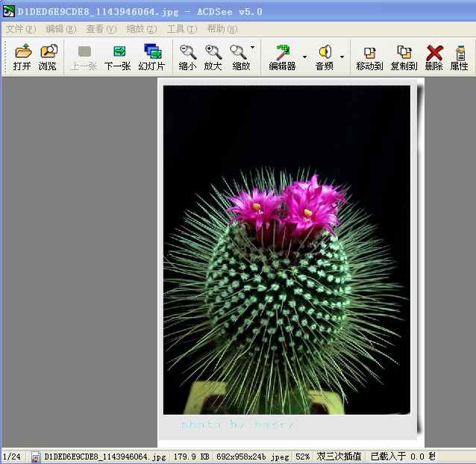The image size is (476, 464).
Task: Expand the 编辑器 dropdown arrow
Action: [304, 57]
